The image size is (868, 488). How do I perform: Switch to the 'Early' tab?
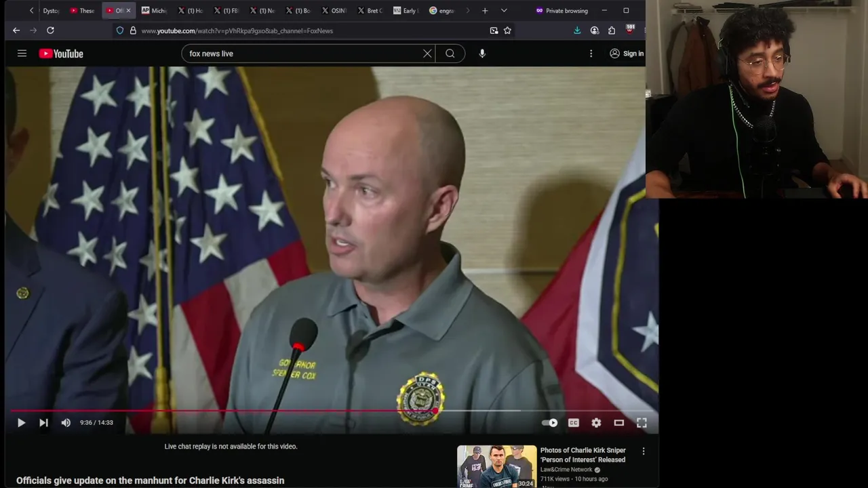coord(406,11)
